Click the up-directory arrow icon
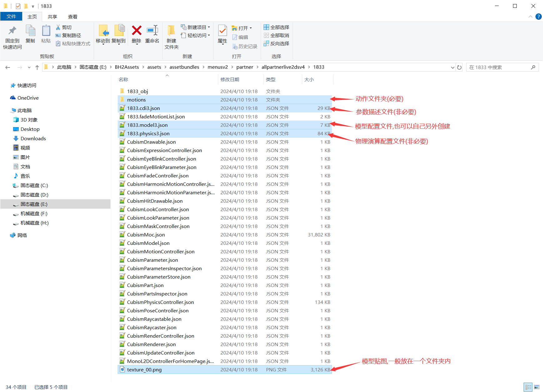Screen dimensions: 543x392 [x=37, y=67]
